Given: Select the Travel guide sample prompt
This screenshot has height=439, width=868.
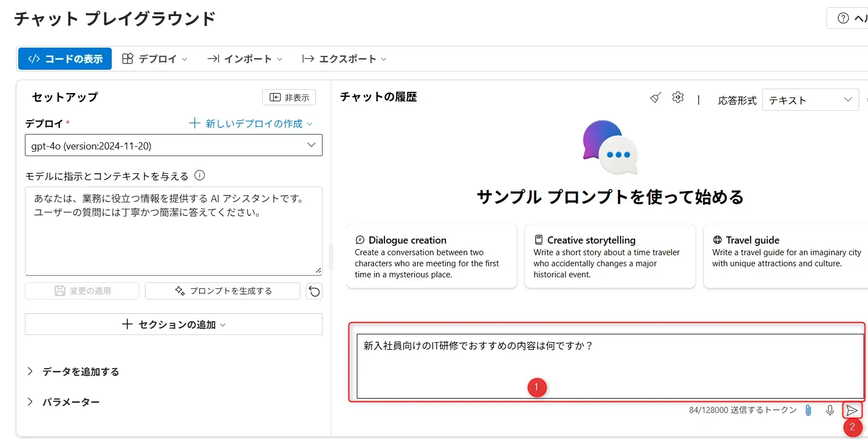Looking at the screenshot, I should coord(786,256).
